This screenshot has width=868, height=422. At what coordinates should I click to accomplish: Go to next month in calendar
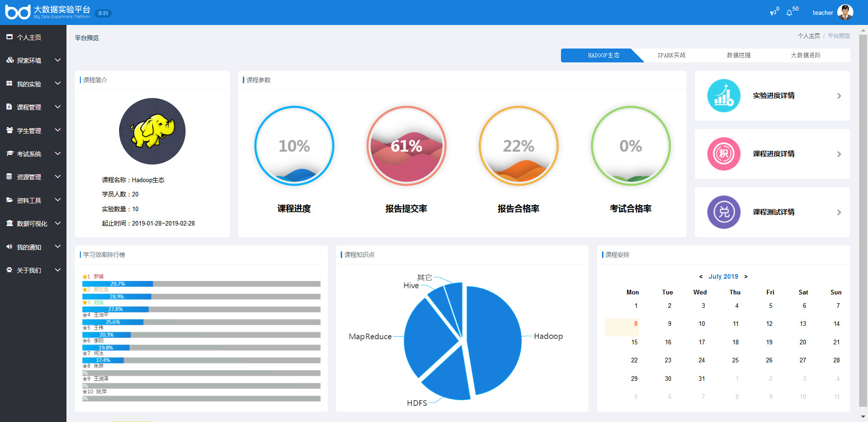click(746, 276)
